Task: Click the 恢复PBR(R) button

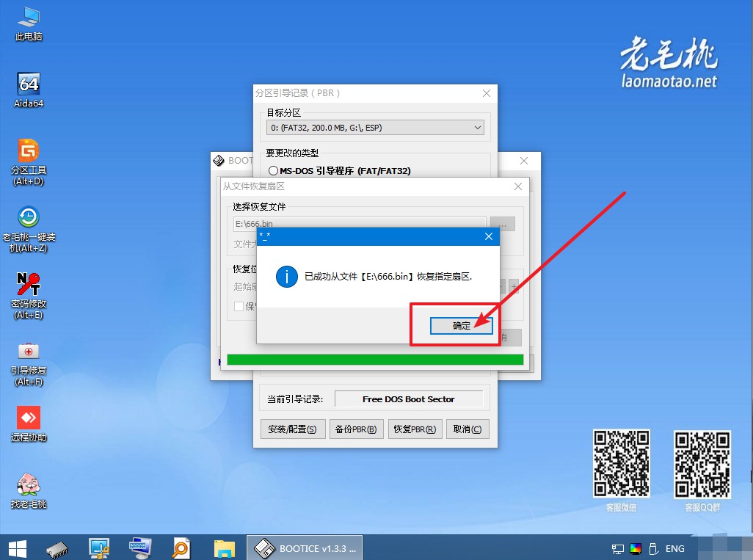Action: click(415, 429)
